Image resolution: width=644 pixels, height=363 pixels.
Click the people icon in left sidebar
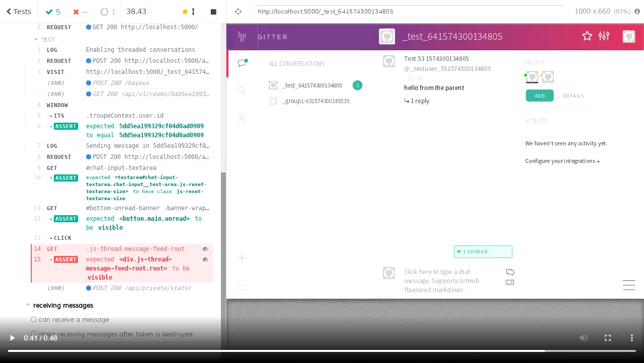point(242,118)
